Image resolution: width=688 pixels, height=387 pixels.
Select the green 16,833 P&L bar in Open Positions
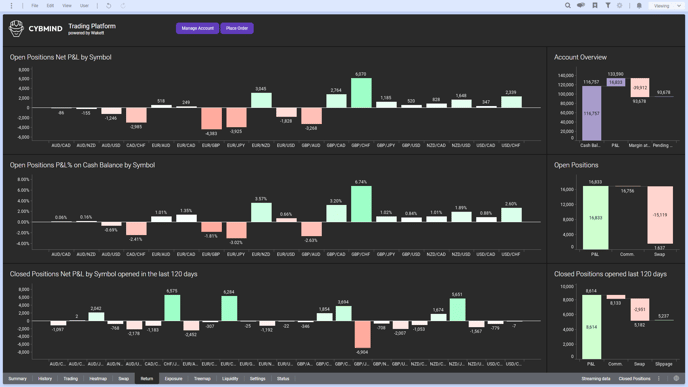tap(595, 218)
